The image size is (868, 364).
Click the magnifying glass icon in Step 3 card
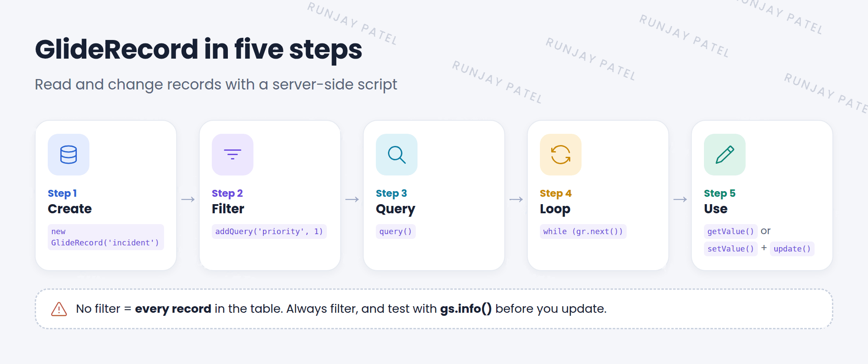point(397,155)
